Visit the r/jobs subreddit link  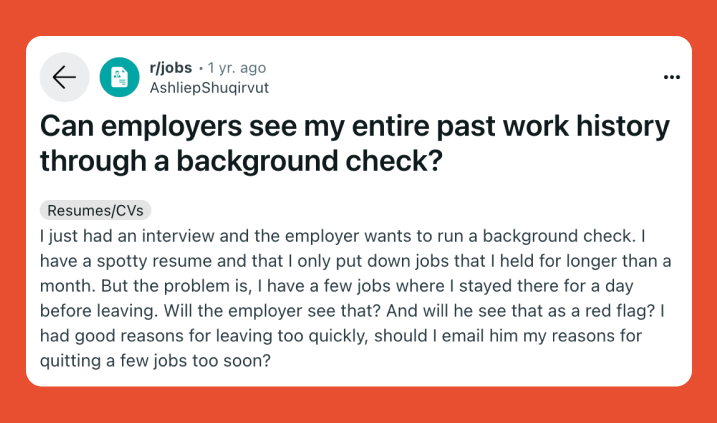(x=171, y=68)
